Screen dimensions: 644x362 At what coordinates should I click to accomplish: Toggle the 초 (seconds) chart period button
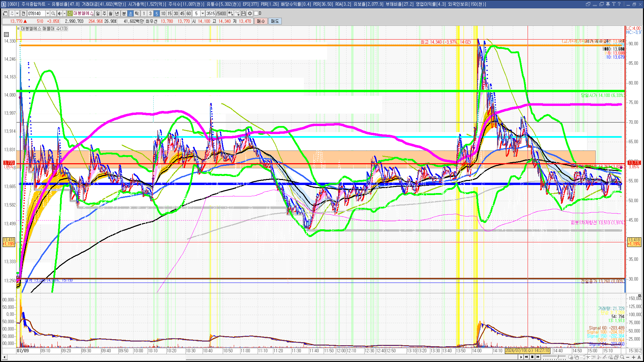tap(130, 13)
